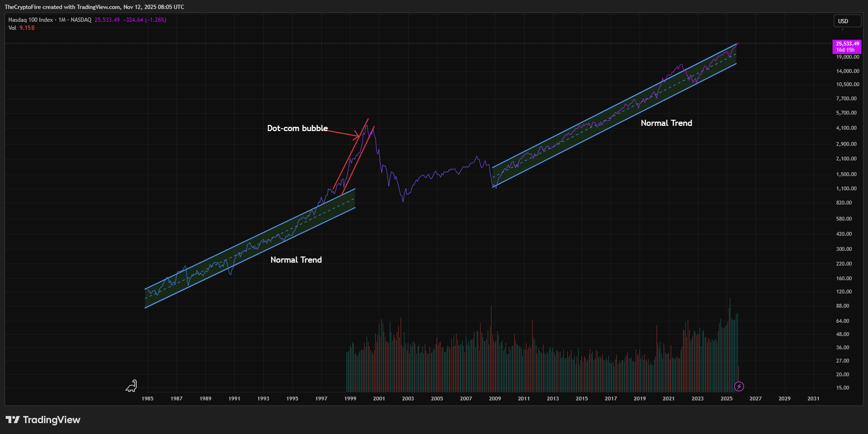The width and height of the screenshot is (868, 434).
Task: Click the 5,700.00 price axis label
Action: [846, 113]
